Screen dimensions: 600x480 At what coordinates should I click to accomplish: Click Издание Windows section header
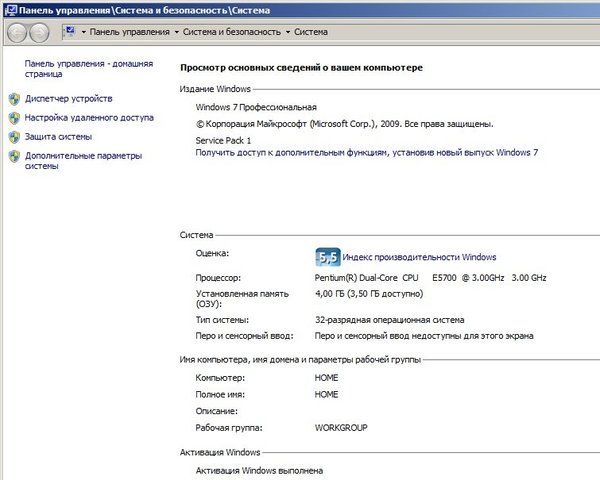tap(215, 89)
